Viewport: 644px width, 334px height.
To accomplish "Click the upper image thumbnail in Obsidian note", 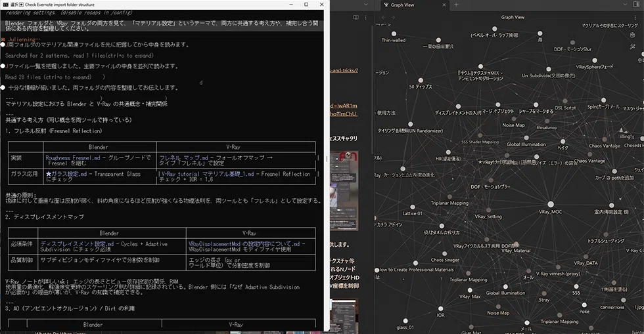I will click(344, 190).
